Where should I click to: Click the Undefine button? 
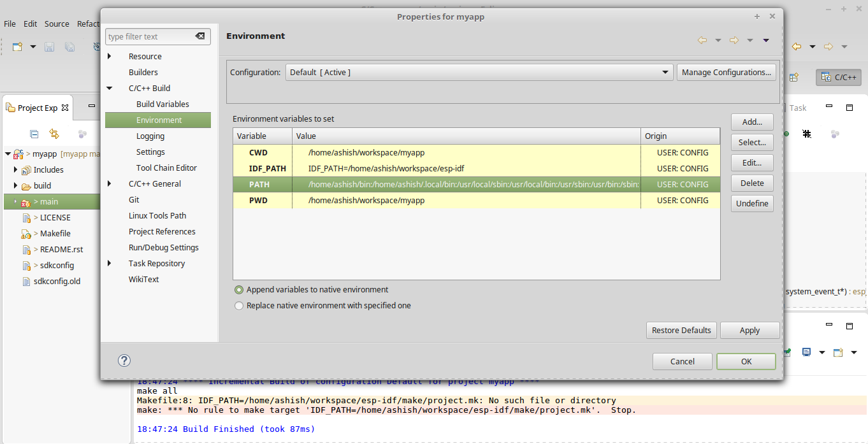752,203
